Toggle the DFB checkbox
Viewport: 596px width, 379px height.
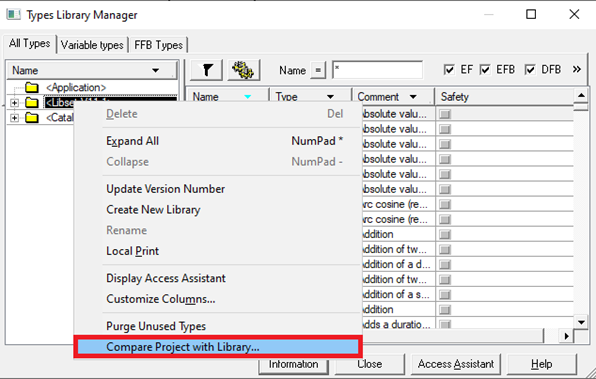click(x=530, y=70)
